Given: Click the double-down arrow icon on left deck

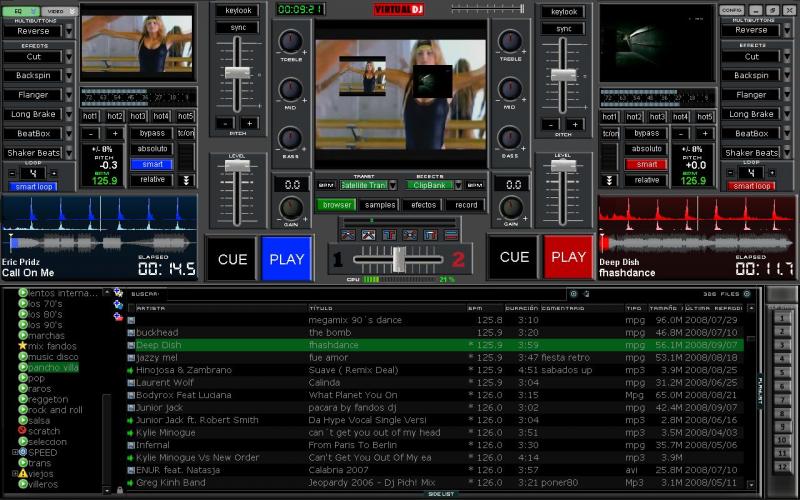Looking at the screenshot, I should pyautogui.click(x=186, y=180).
